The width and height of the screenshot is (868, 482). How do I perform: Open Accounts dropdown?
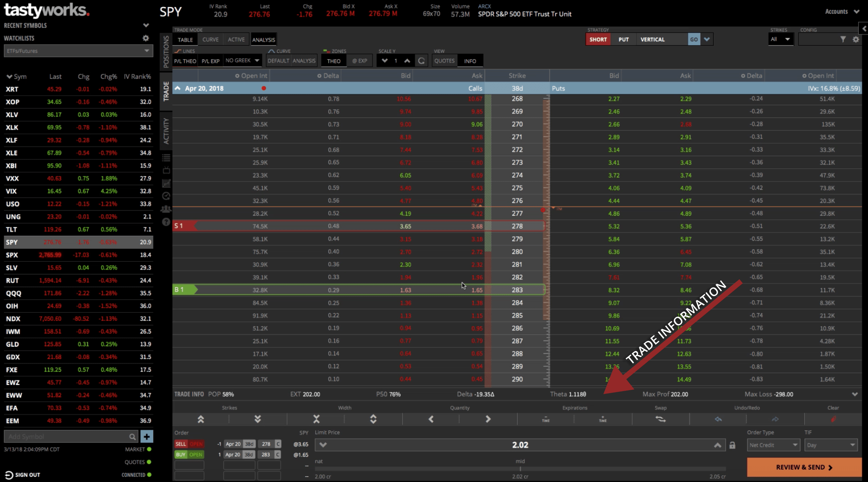842,12
